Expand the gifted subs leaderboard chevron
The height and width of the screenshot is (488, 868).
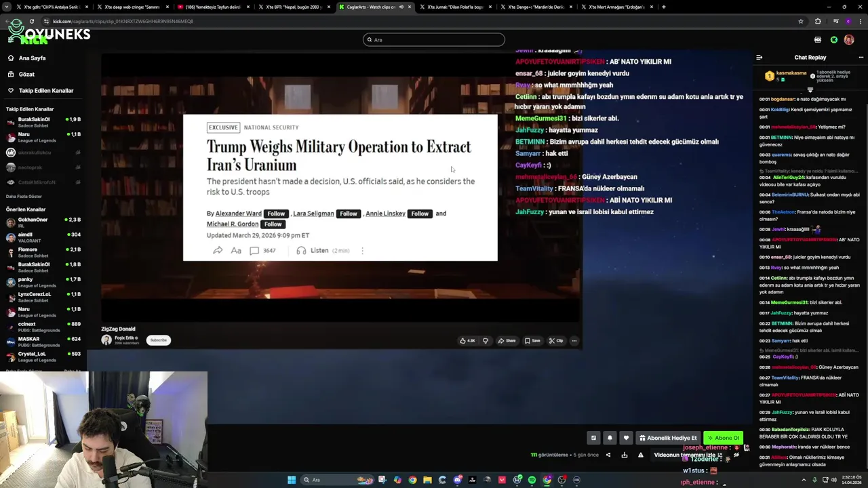click(x=810, y=89)
